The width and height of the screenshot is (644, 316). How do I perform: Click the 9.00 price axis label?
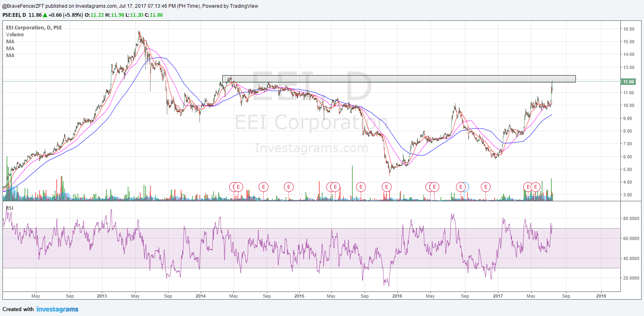coord(627,118)
